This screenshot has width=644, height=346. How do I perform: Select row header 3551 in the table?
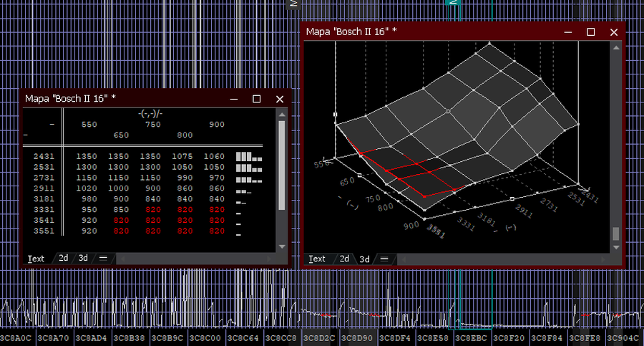click(x=44, y=231)
